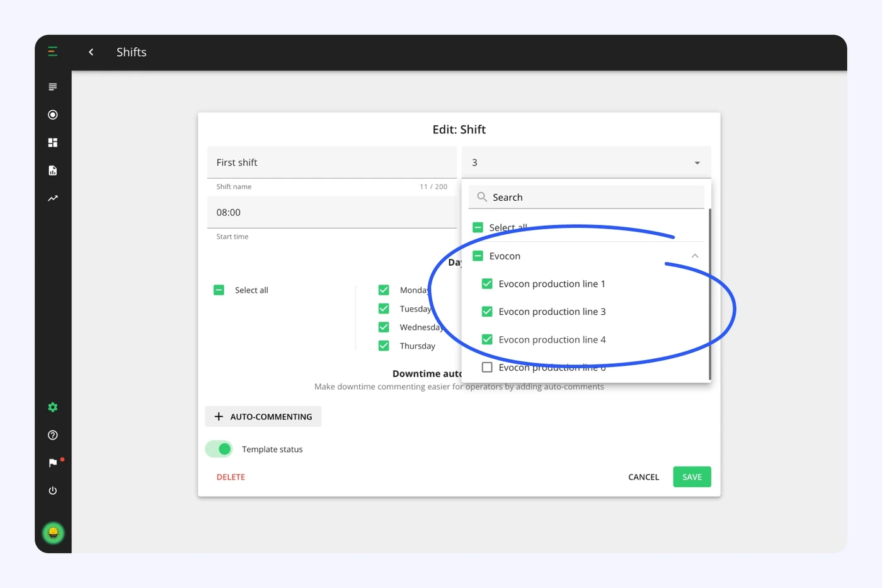
Task: Uncheck Evocon production line 1
Action: pos(487,283)
